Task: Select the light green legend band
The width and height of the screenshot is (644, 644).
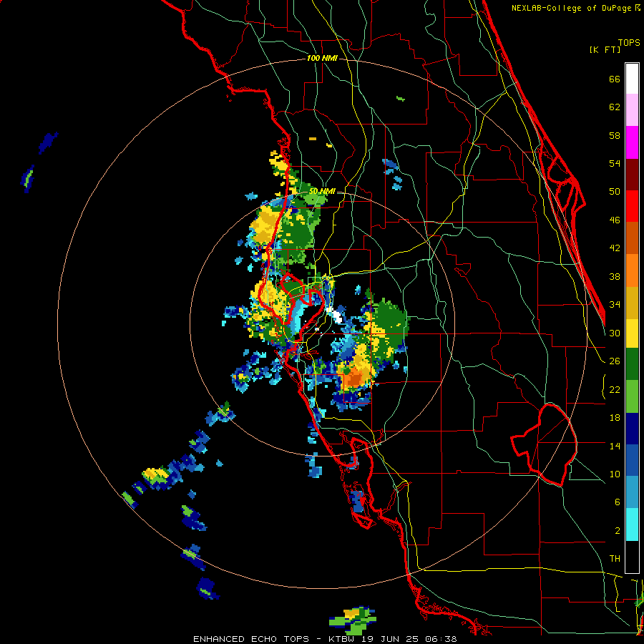Action: tap(632, 396)
